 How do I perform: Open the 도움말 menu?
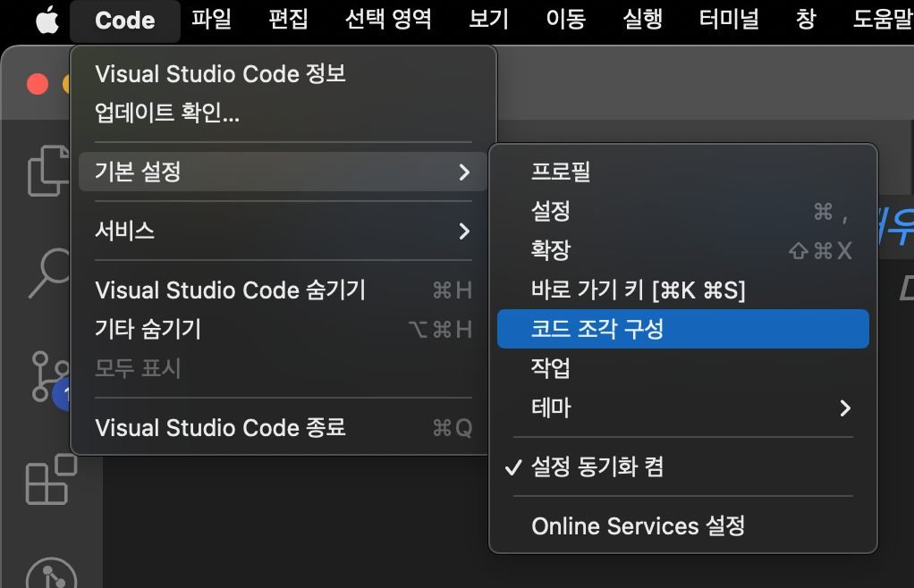(883, 19)
